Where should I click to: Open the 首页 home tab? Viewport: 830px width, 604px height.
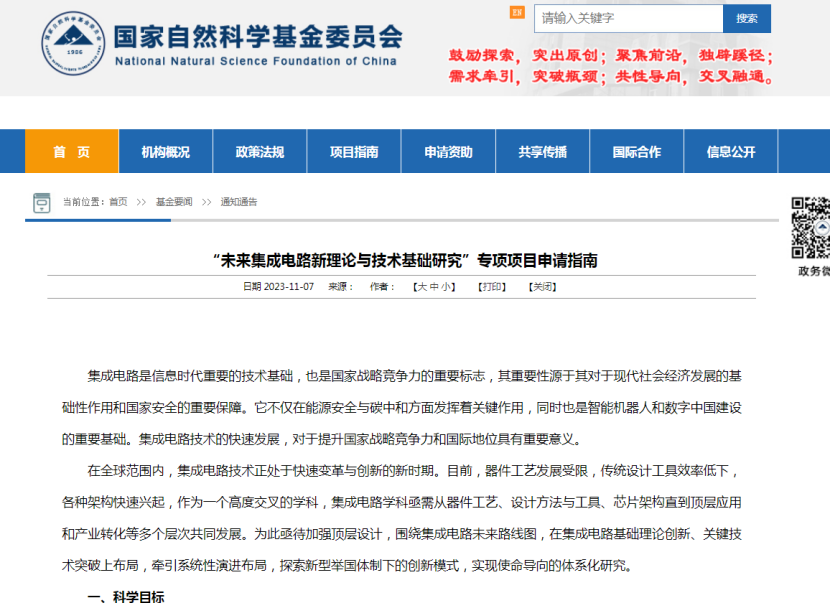[71, 152]
